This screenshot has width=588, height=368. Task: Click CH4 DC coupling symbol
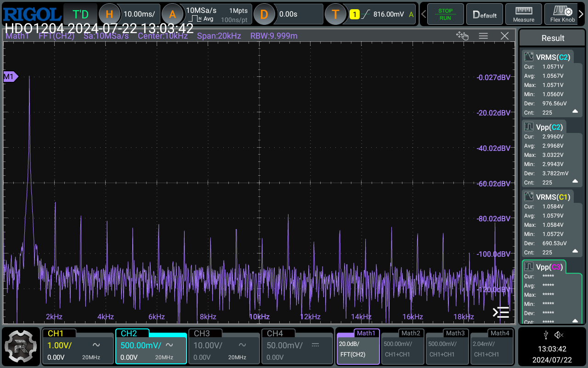pos(315,345)
